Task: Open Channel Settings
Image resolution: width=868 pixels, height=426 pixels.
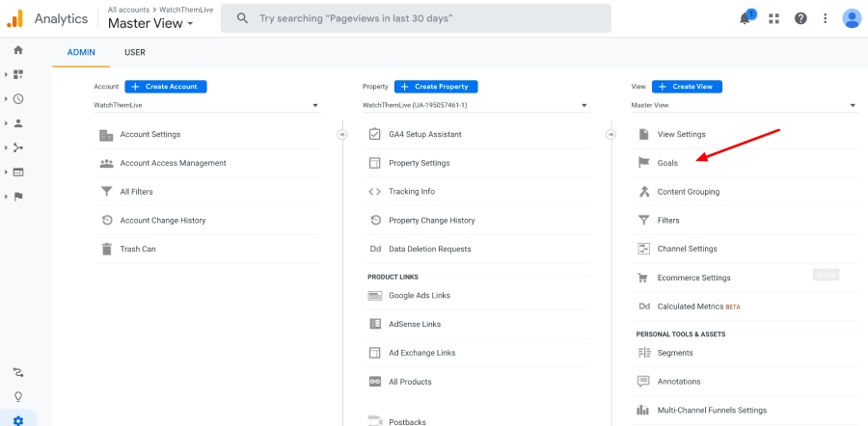Action: 746,249
